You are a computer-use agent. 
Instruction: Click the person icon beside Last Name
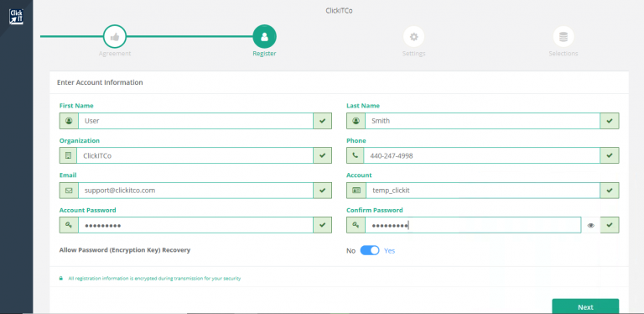pyautogui.click(x=356, y=121)
